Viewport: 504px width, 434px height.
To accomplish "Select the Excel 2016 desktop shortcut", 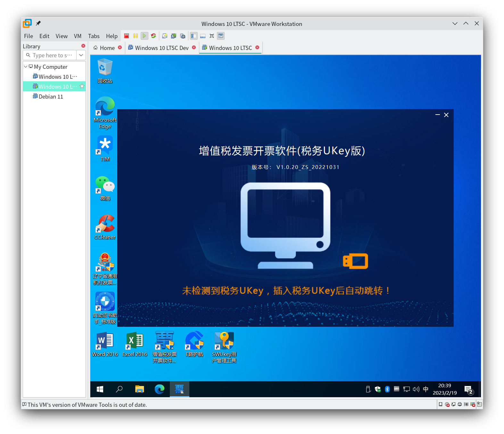I will (135, 344).
